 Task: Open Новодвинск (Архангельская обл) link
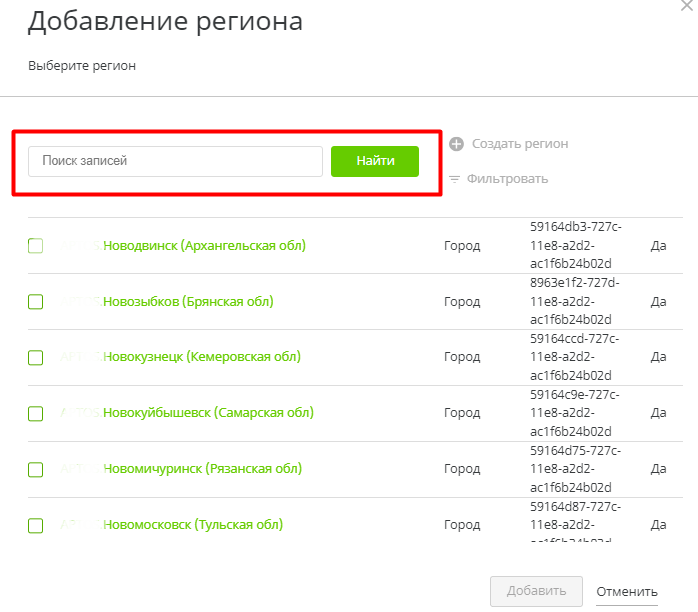pyautogui.click(x=204, y=246)
